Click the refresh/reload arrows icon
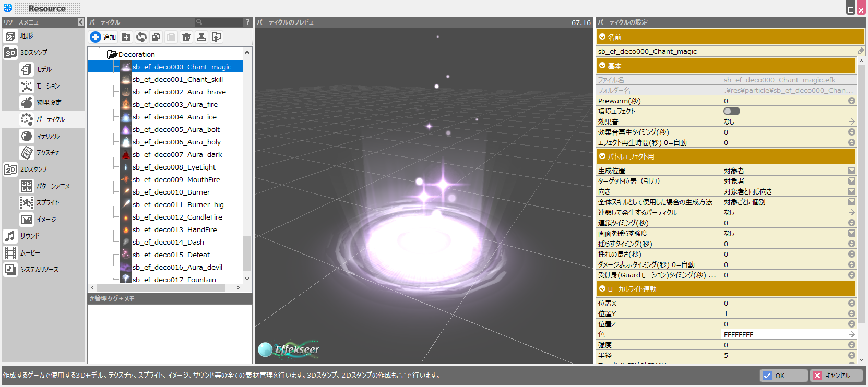Image resolution: width=868 pixels, height=387 pixels. click(141, 37)
